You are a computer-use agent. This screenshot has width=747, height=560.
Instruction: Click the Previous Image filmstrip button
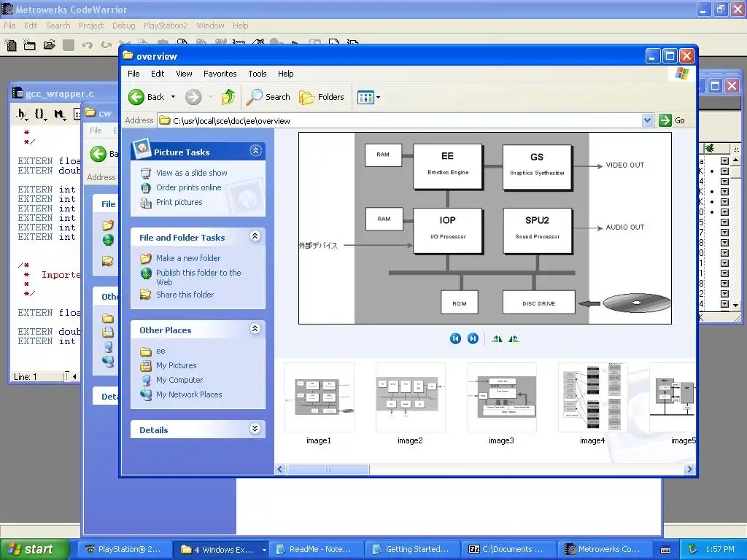click(x=455, y=338)
